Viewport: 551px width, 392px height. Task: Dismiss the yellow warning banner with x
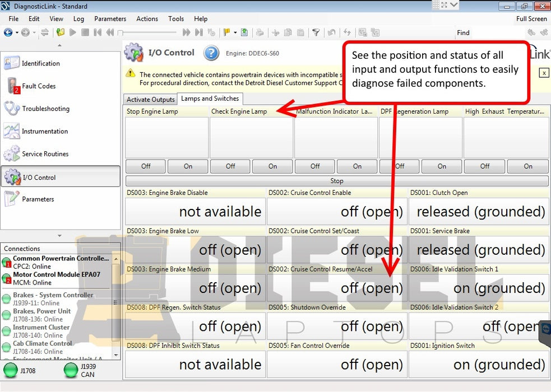click(x=544, y=73)
